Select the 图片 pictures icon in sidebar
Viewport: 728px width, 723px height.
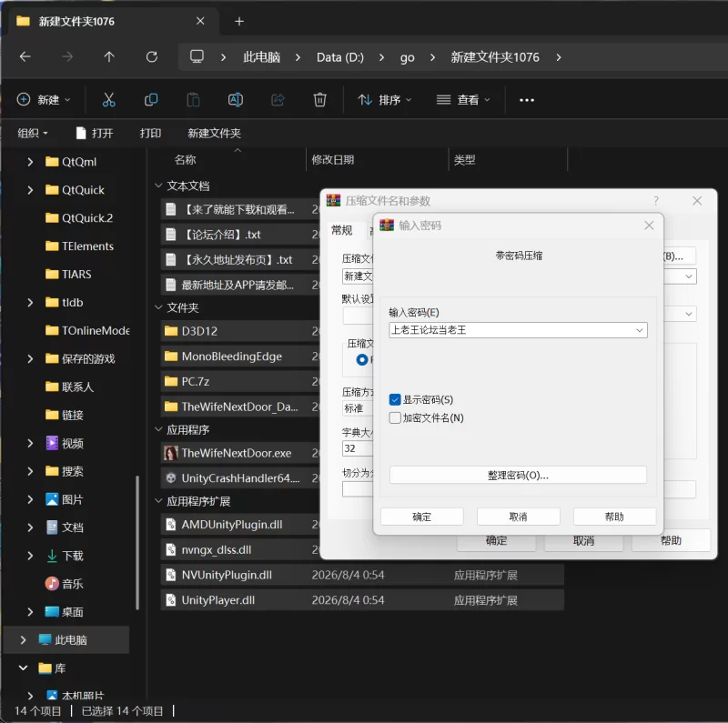52,499
